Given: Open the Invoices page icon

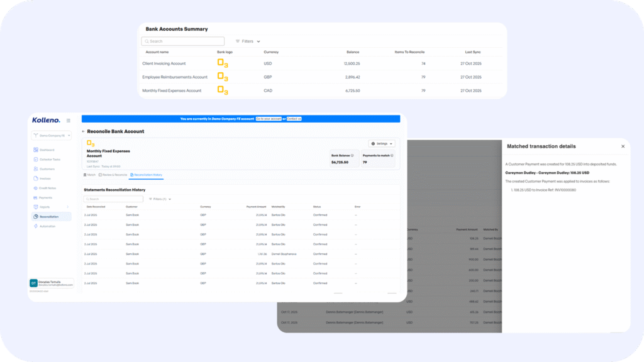Looking at the screenshot, I should 35,178.
